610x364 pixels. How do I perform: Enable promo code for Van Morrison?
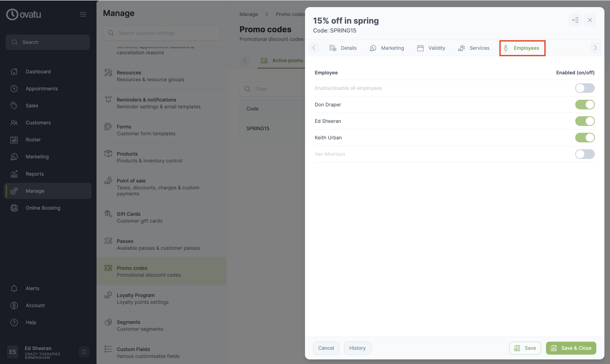(x=585, y=154)
